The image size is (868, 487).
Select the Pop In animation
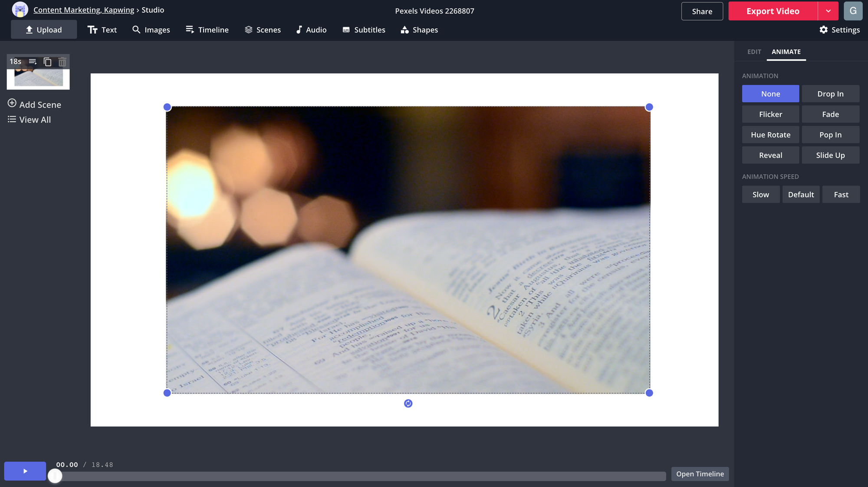pos(830,135)
